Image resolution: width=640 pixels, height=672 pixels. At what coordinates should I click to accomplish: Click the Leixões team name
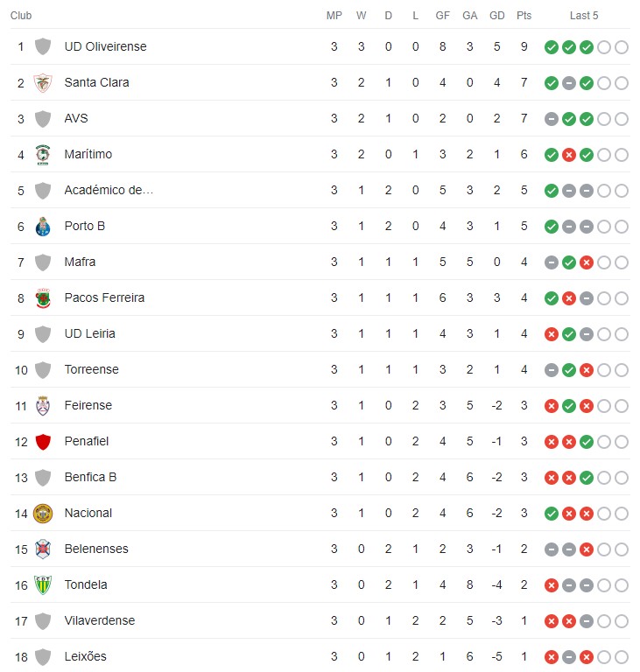click(85, 657)
